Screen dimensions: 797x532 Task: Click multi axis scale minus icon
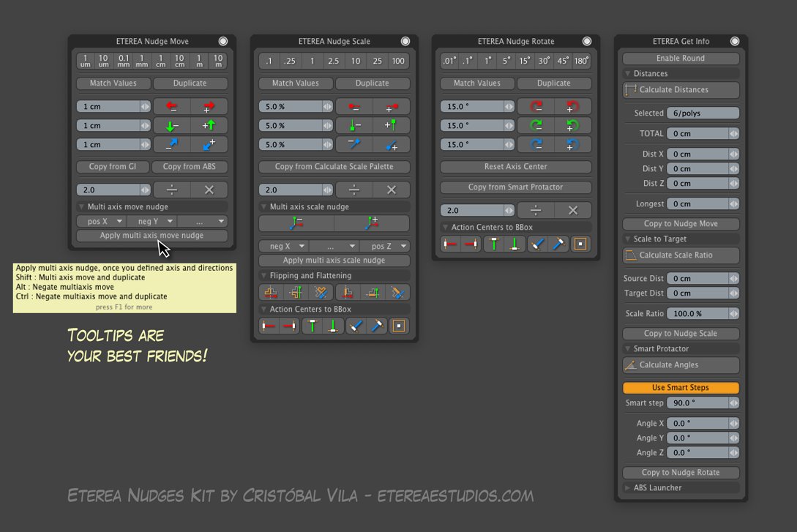tap(296, 223)
